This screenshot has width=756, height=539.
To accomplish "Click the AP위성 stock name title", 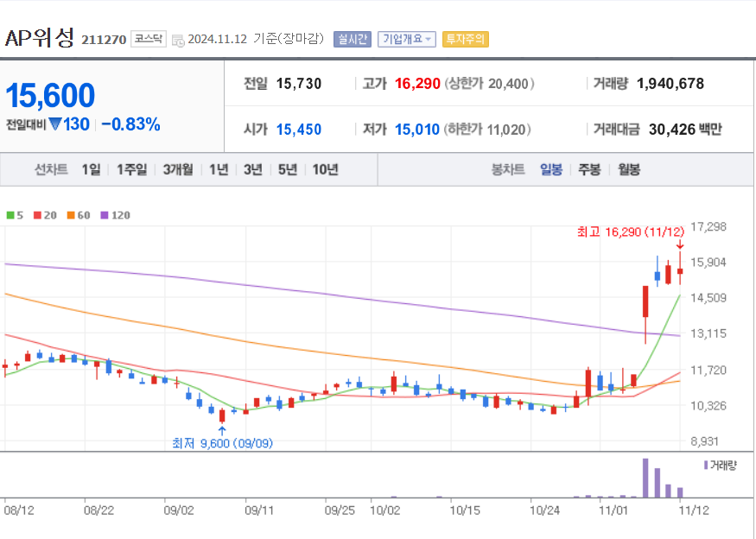I will tap(40, 38).
